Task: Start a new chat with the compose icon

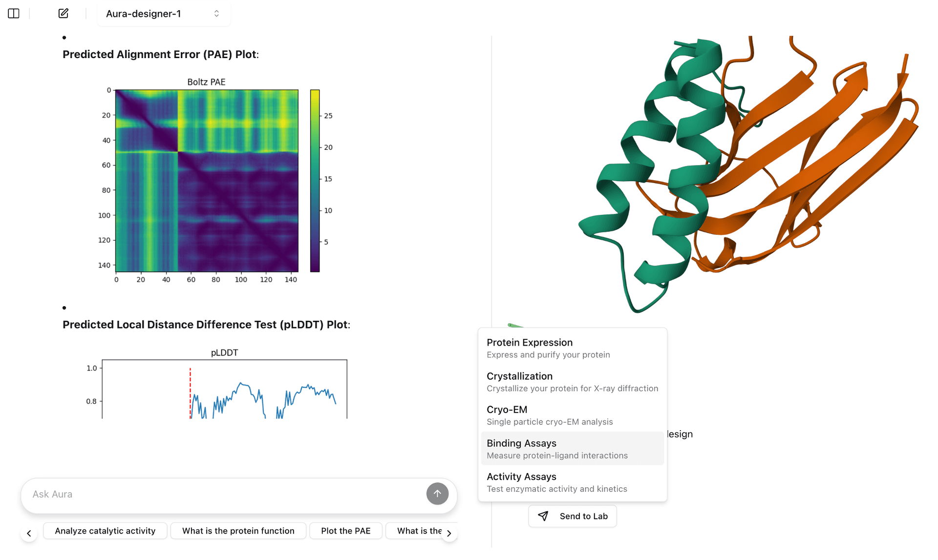Action: 63,13
